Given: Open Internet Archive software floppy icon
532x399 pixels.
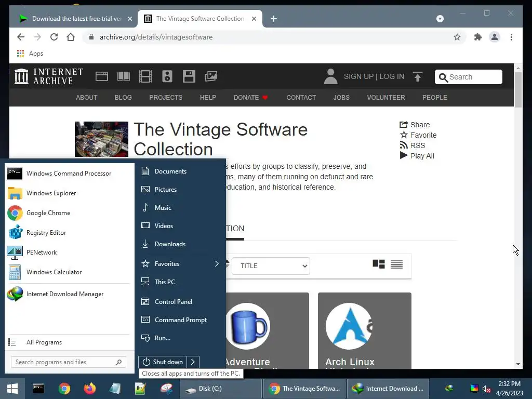Looking at the screenshot, I should (x=189, y=76).
